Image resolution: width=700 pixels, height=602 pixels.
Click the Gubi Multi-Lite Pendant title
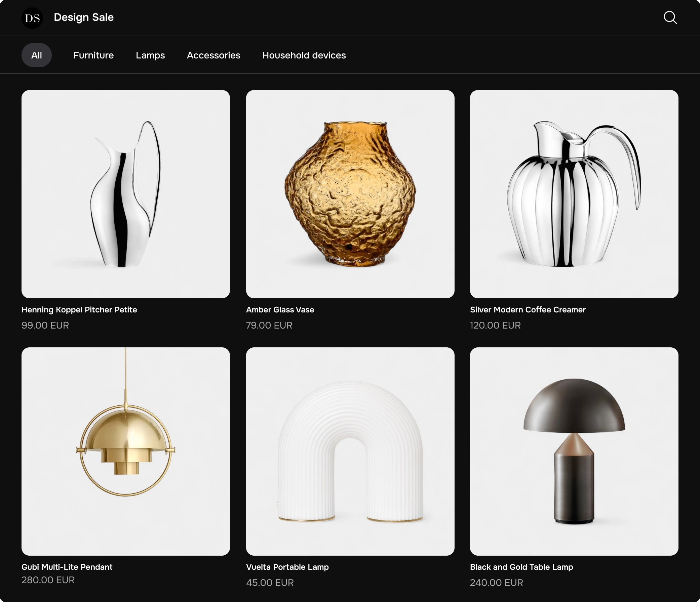pyautogui.click(x=67, y=567)
